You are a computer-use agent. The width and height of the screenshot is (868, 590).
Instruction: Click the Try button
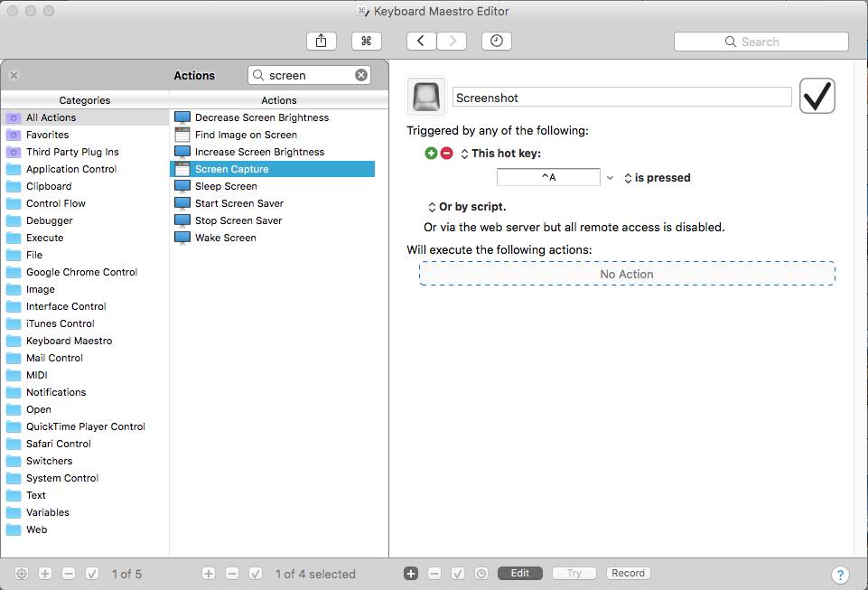click(x=574, y=574)
